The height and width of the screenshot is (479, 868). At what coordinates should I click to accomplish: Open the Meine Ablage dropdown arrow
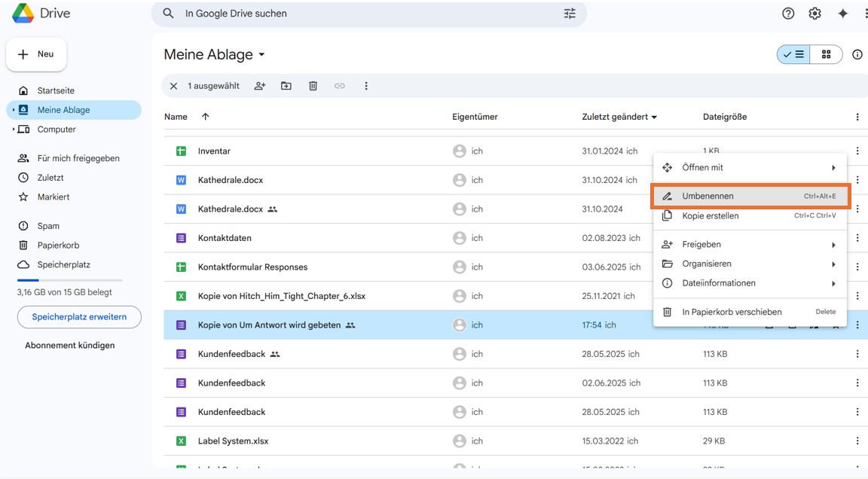(262, 55)
